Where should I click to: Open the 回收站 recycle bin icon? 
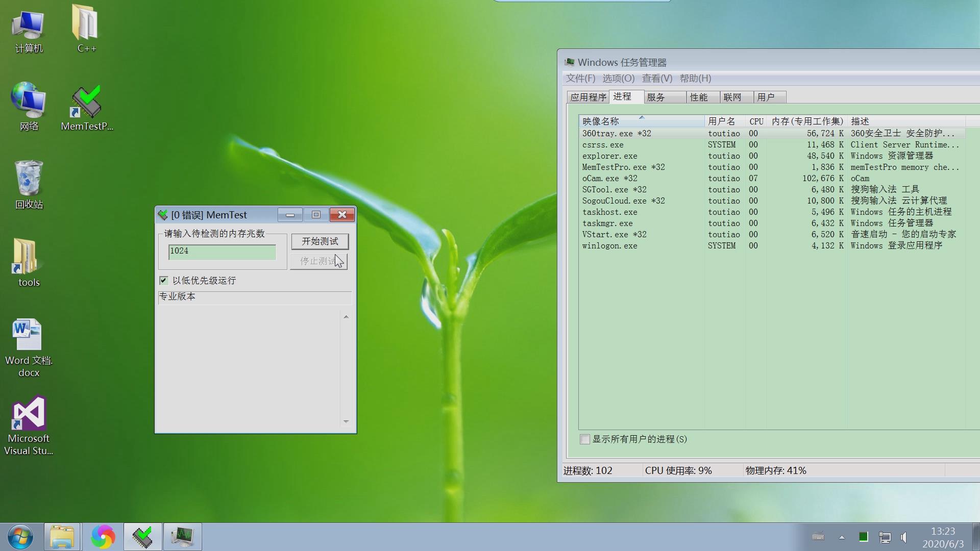tap(29, 179)
